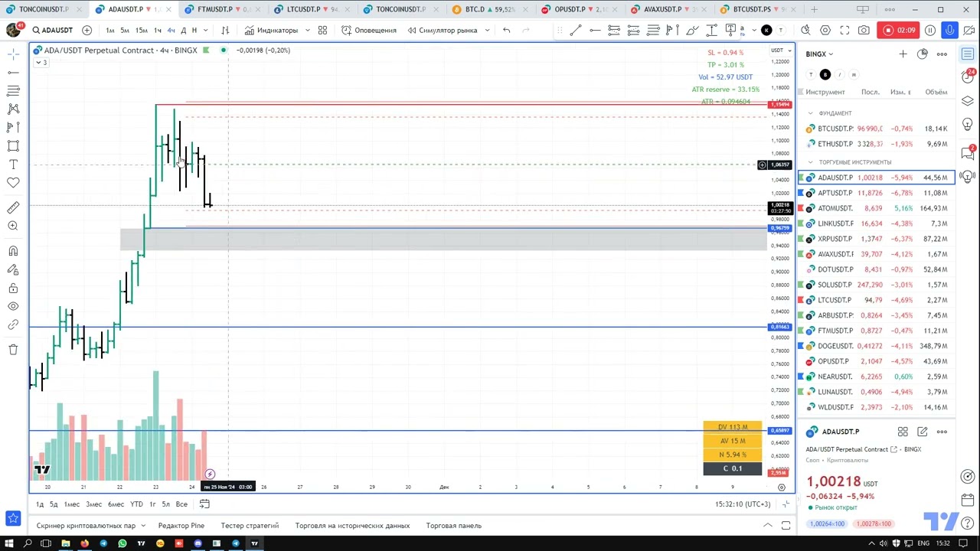Viewport: 980px width, 551px height.
Task: Select SOLUSDT.P in the watchlist
Action: click(877, 285)
